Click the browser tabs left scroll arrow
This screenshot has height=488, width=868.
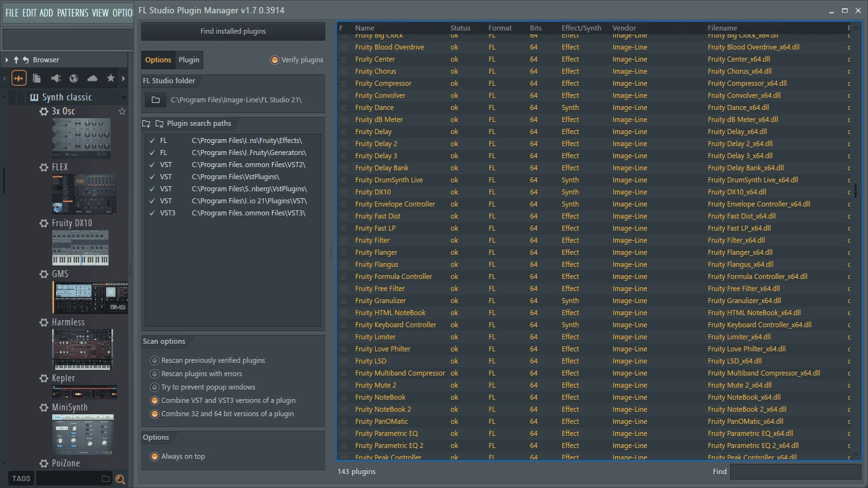click(x=5, y=78)
